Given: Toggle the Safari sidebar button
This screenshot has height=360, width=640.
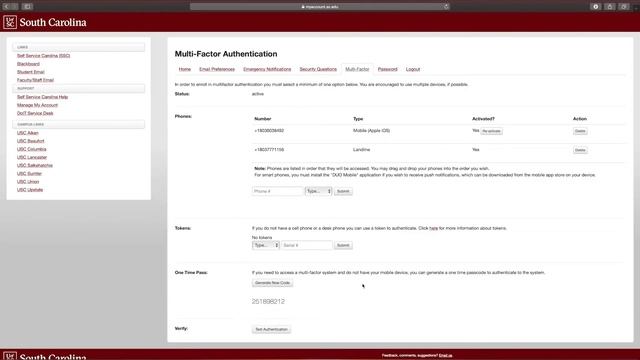Looking at the screenshot, I should coord(27,7).
